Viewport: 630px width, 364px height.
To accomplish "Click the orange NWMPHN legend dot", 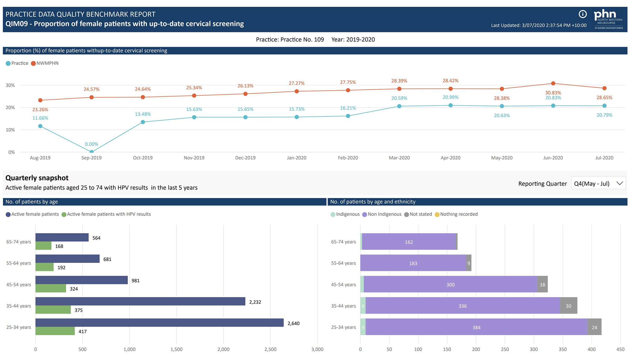I will pos(33,63).
